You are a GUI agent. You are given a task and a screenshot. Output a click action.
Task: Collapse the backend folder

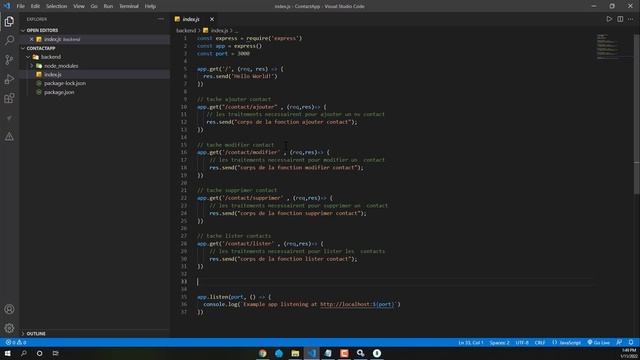pyautogui.click(x=51, y=57)
